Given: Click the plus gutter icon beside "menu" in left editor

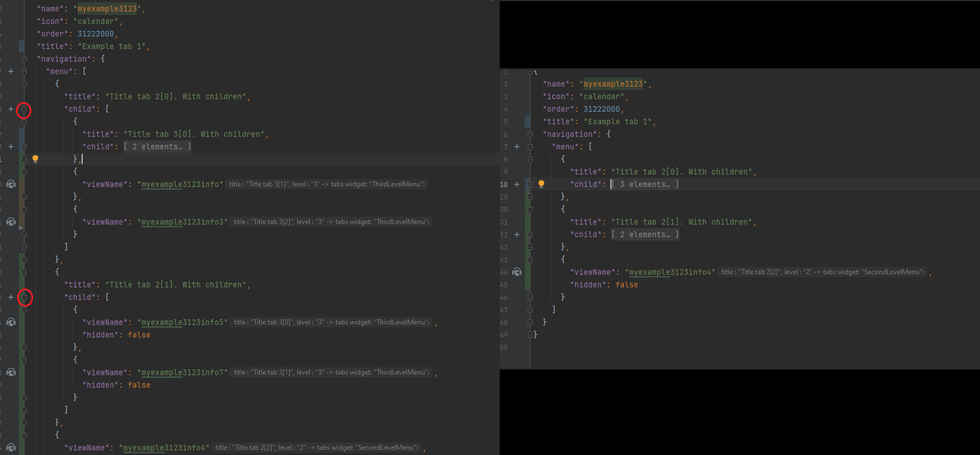Looking at the screenshot, I should [11, 71].
